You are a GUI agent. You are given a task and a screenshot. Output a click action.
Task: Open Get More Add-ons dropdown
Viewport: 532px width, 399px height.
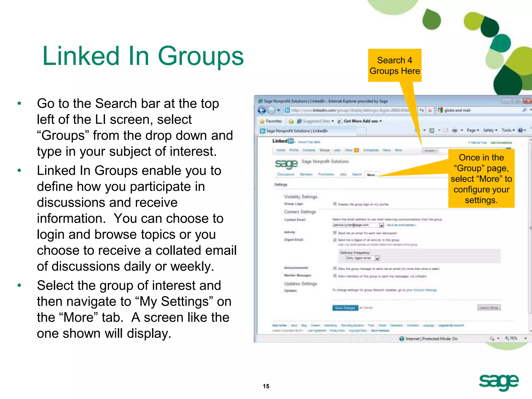(x=360, y=121)
